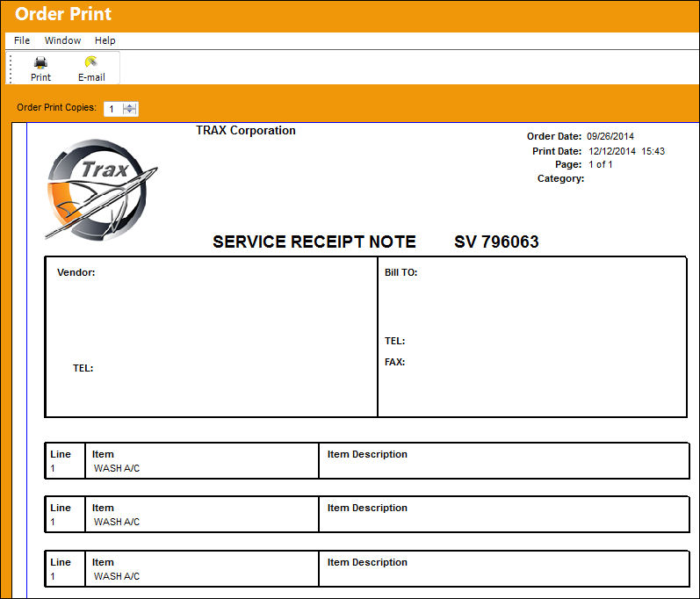Increase Order Print Copies with up arrow
The width and height of the screenshot is (700, 599).
(x=129, y=105)
